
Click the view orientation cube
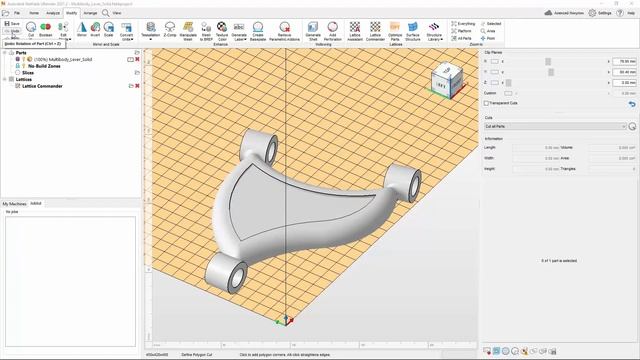pos(447,81)
